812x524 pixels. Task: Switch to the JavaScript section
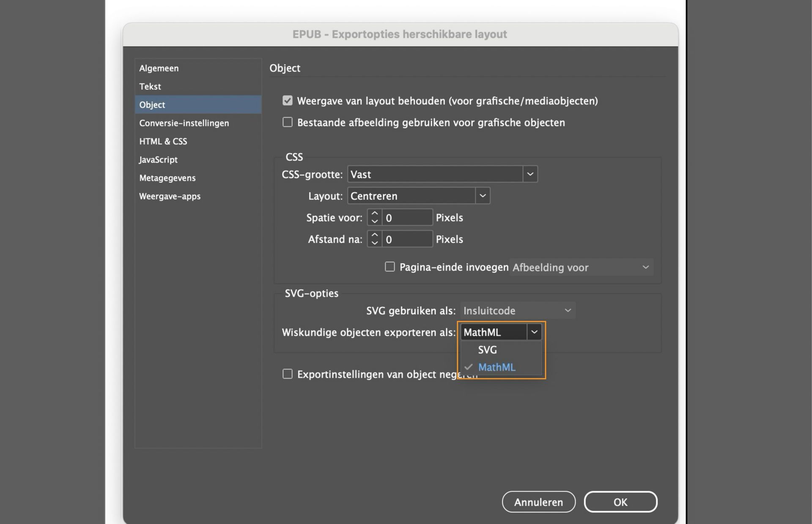coord(158,159)
